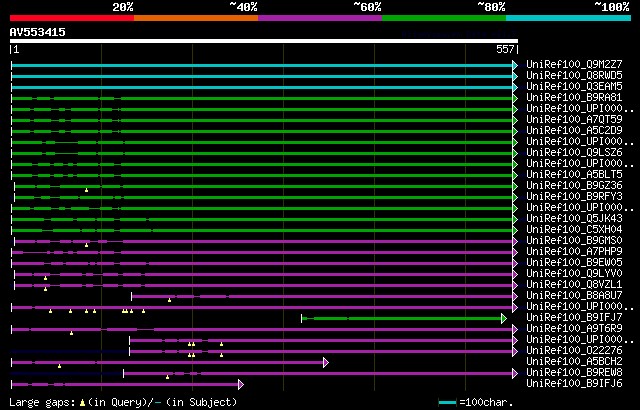This screenshot has width=640, height=410.
Task: Click the orange ~40% identity color segment
Action: tap(196, 18)
